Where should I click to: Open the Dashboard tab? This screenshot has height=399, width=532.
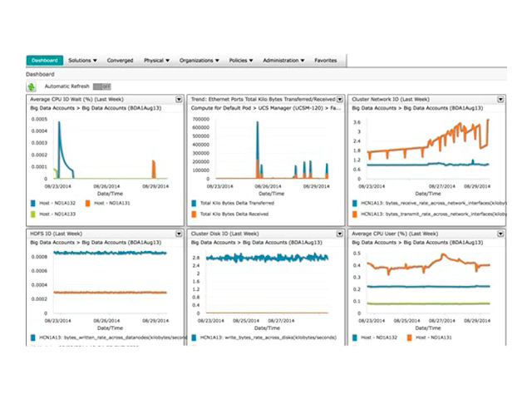click(x=44, y=61)
